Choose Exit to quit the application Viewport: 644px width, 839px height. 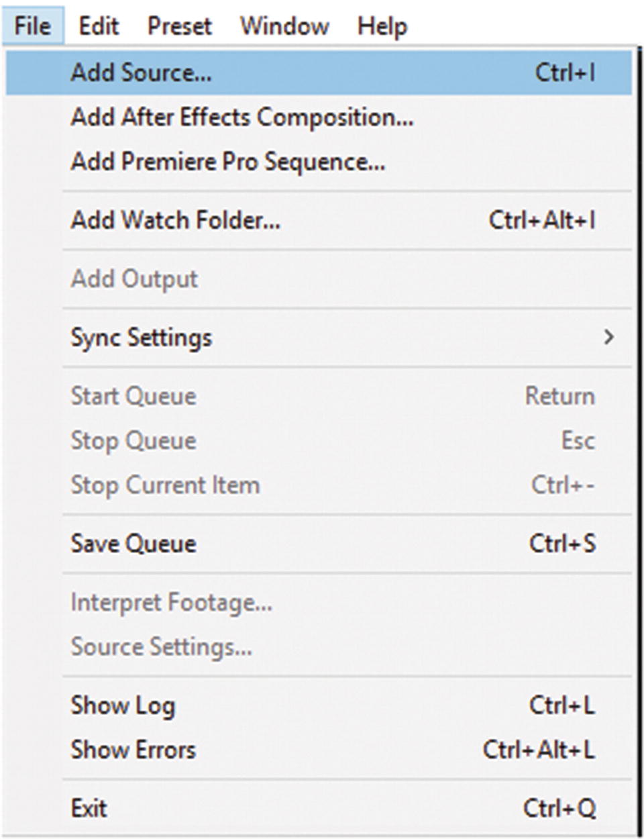coord(89,808)
